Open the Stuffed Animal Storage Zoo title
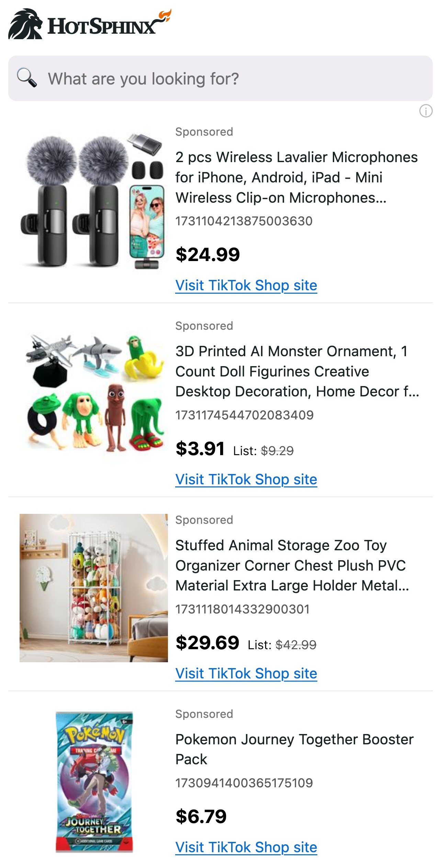The image size is (441, 868). click(x=292, y=565)
